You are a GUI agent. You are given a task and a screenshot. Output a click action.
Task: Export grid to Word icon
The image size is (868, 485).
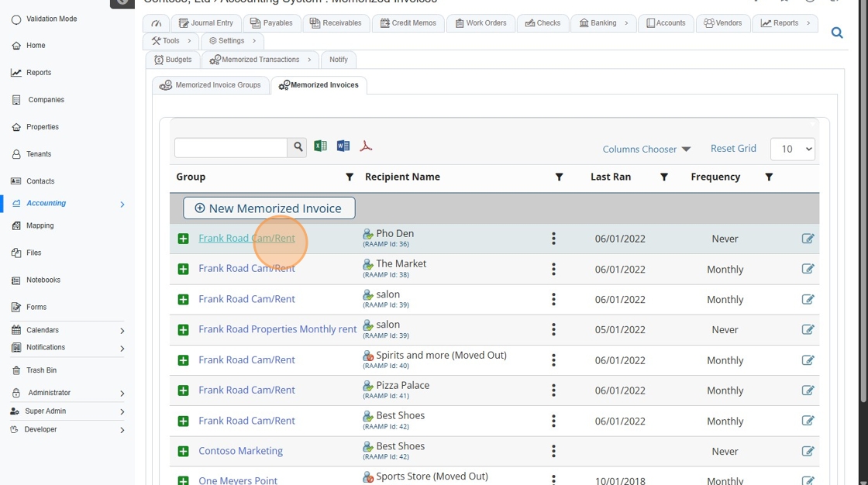coord(343,146)
